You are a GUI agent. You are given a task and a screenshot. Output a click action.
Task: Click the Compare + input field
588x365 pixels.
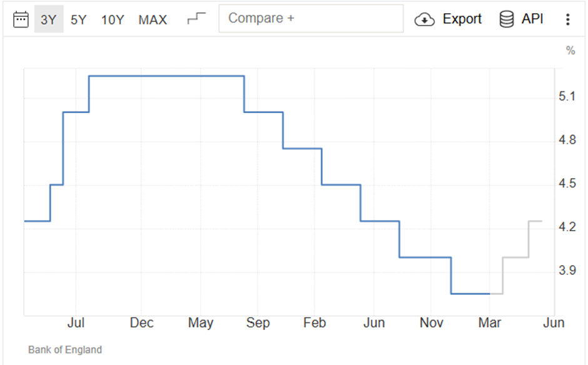(311, 18)
